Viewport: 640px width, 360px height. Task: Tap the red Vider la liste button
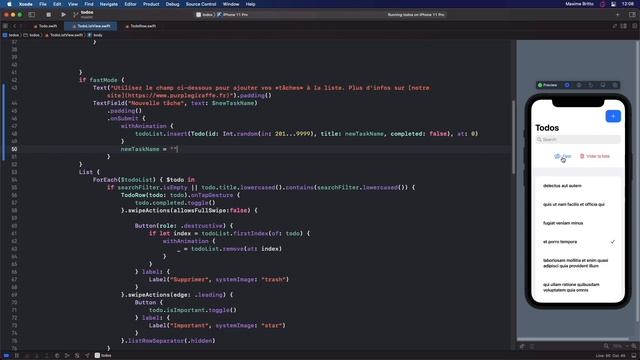pyautogui.click(x=595, y=156)
